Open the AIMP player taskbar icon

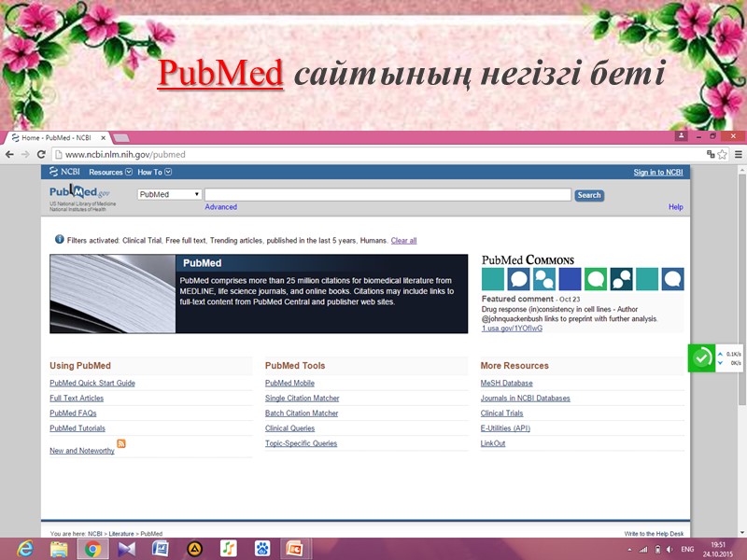194,549
